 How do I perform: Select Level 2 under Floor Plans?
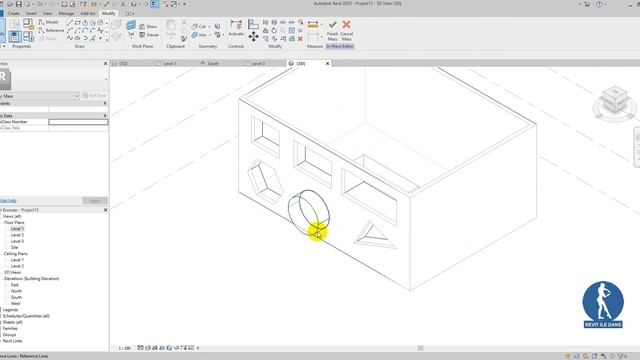tap(17, 235)
